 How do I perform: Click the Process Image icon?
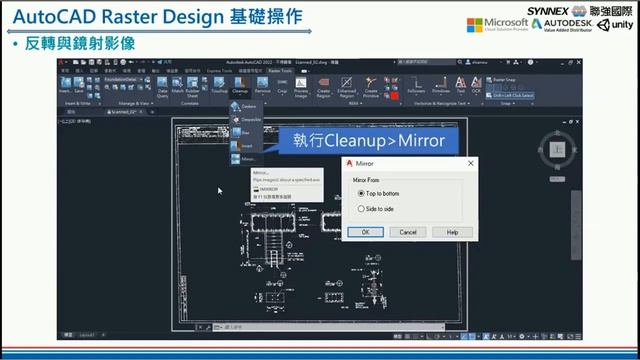[x=301, y=87]
